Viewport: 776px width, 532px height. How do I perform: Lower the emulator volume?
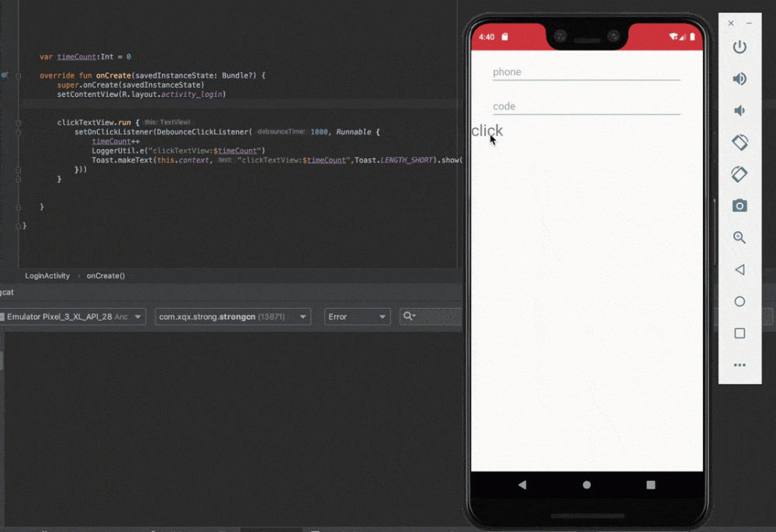[x=740, y=110]
